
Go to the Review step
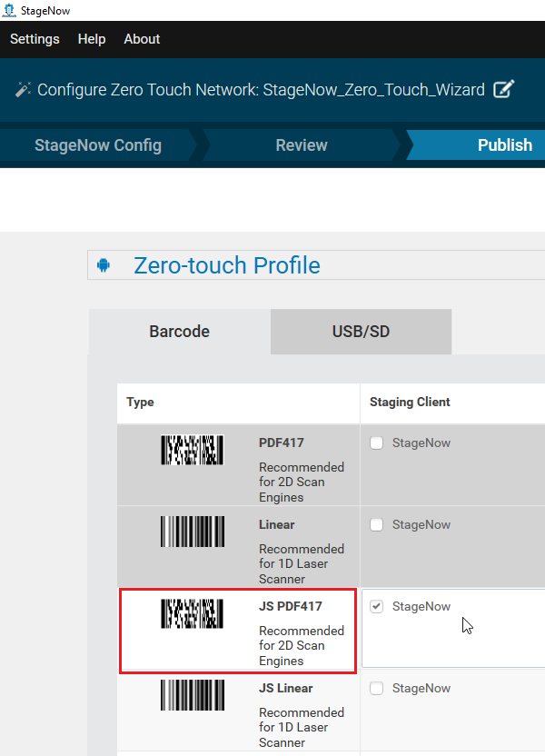pos(302,145)
